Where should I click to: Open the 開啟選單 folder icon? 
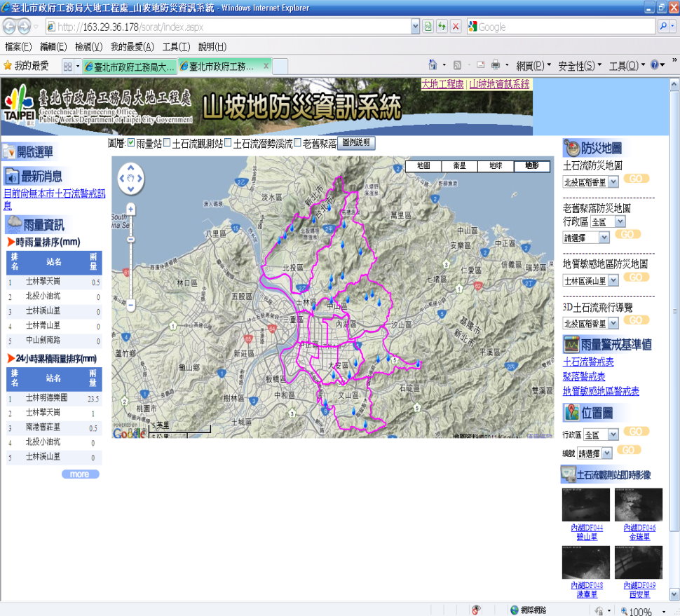(10, 151)
